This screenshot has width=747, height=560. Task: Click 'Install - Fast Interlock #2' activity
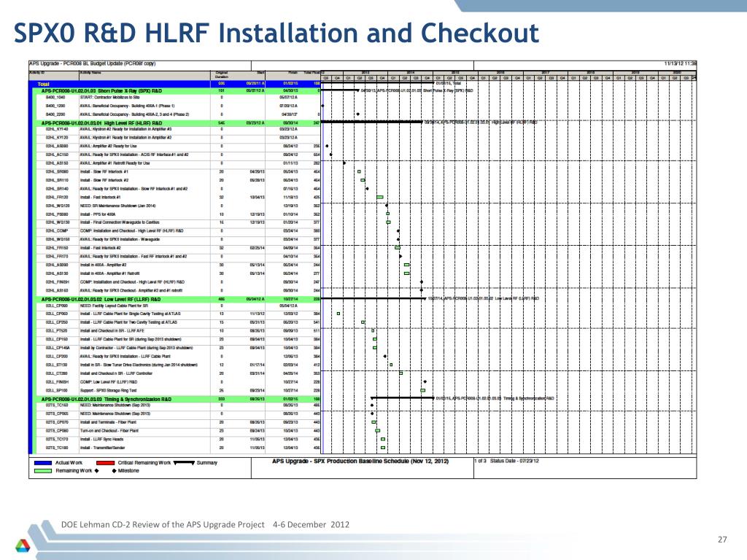[101, 248]
